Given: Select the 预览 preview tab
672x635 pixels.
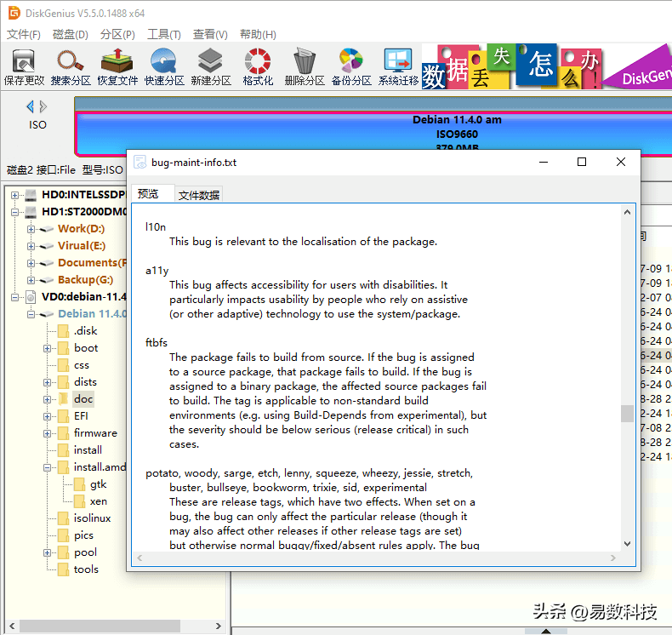Looking at the screenshot, I should pyautogui.click(x=148, y=194).
